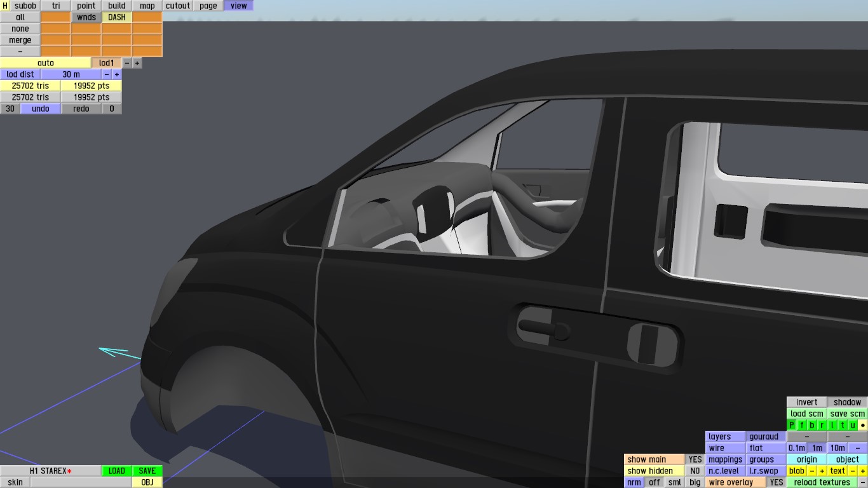Viewport: 868px width, 488px height.
Task: Toggle the wnds layer
Action: 86,17
